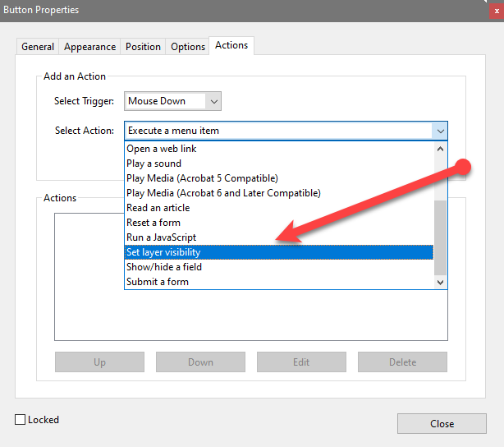Collapse the Select Action dropdown arrow
This screenshot has width=504, height=447.
pos(440,131)
